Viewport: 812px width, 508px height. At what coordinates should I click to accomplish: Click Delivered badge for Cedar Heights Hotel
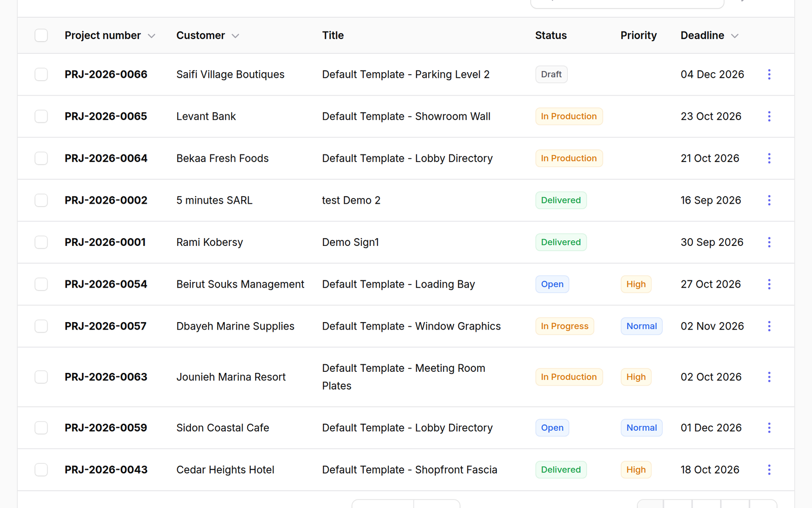[561, 470]
